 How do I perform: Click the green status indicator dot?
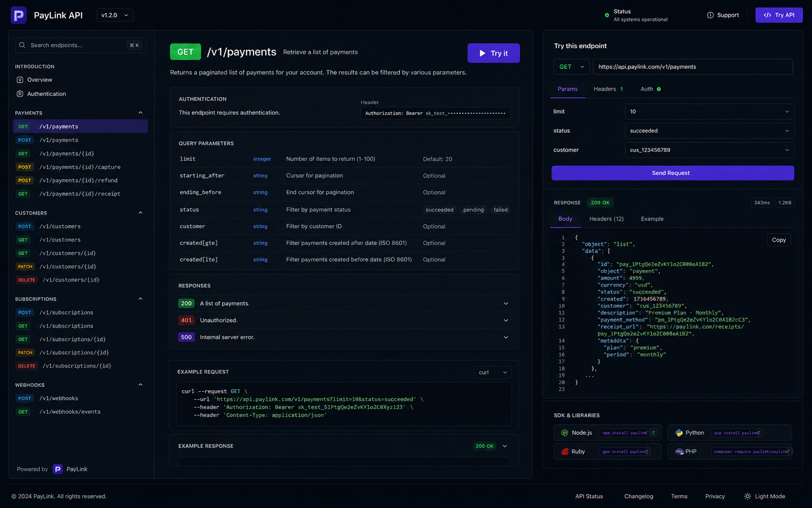tap(607, 15)
